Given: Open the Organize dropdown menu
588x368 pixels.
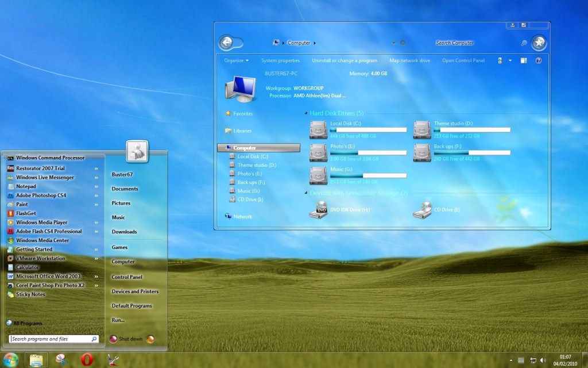Looking at the screenshot, I should pos(237,60).
